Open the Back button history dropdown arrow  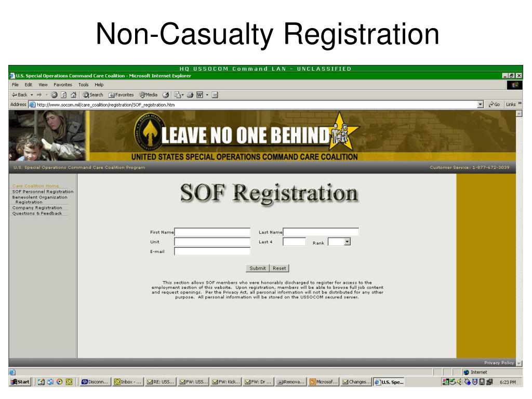pos(32,95)
